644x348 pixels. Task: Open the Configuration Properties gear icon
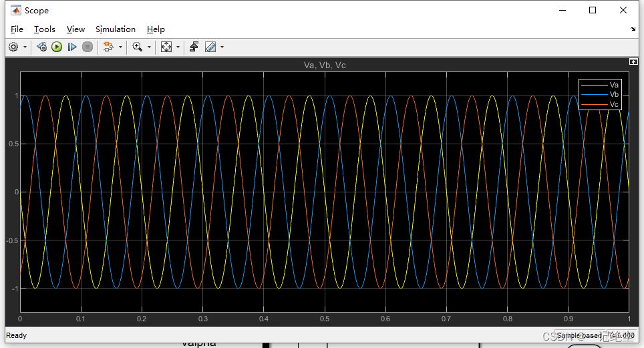pyautogui.click(x=13, y=47)
